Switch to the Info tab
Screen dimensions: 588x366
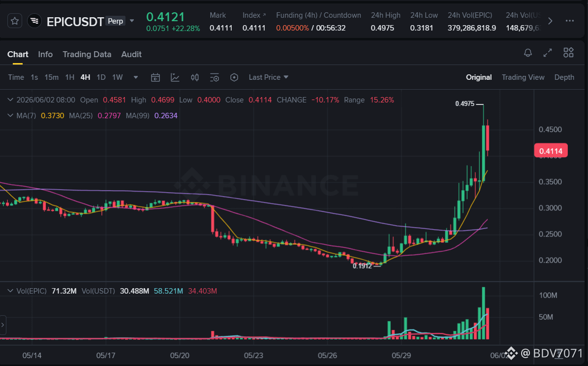click(x=45, y=54)
